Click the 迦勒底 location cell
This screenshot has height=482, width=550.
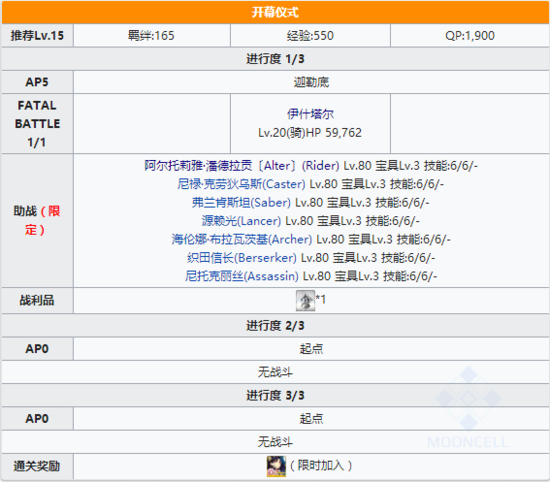[x=311, y=82]
